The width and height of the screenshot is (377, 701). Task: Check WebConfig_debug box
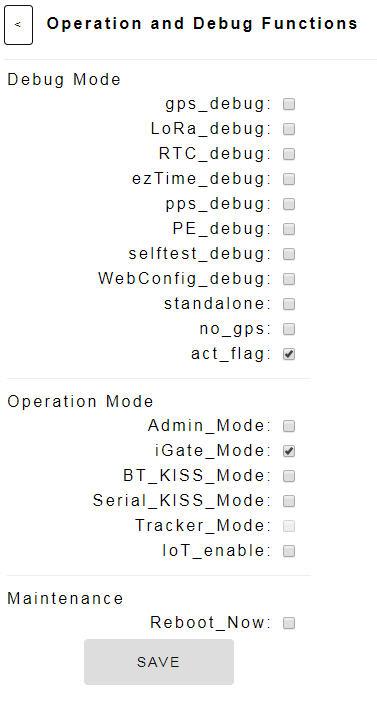pos(289,279)
